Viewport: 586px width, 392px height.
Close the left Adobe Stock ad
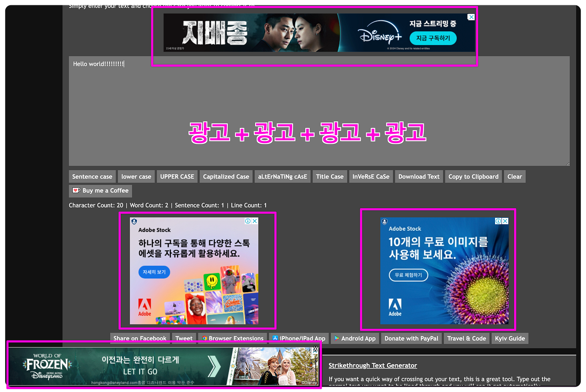click(x=255, y=221)
